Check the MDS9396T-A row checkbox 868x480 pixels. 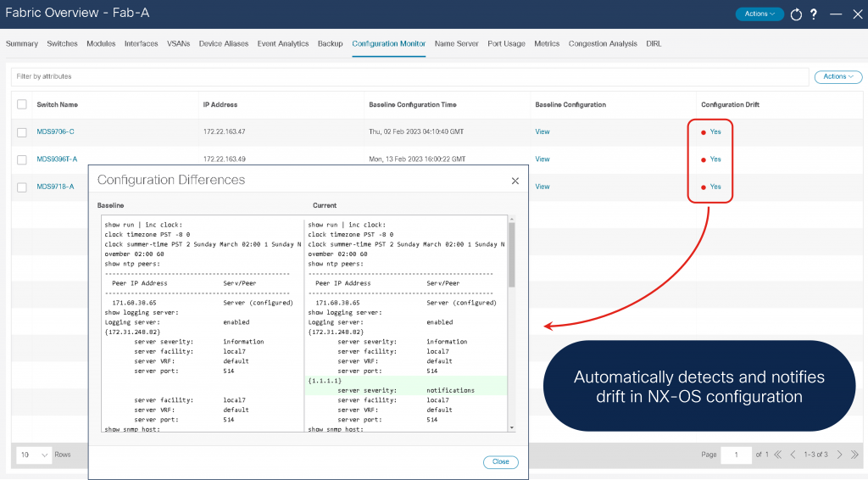point(21,159)
